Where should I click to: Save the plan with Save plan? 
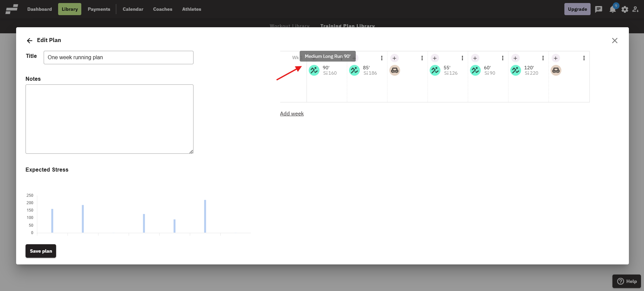(41, 251)
